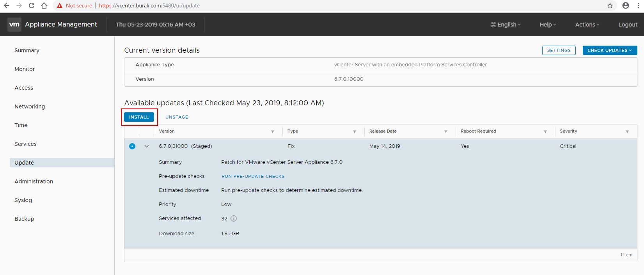The width and height of the screenshot is (644, 275).
Task: Click the Type column header
Action: click(x=293, y=131)
